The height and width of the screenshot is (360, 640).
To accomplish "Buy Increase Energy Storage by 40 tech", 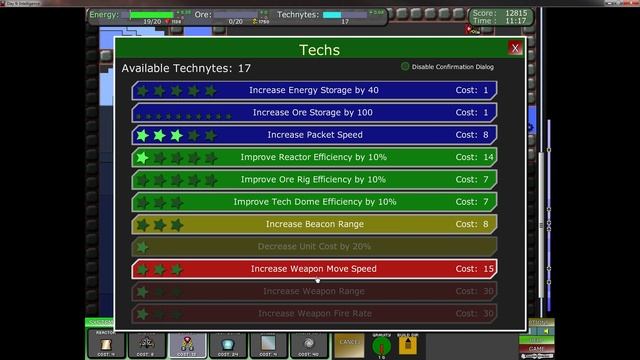I will coord(314,90).
